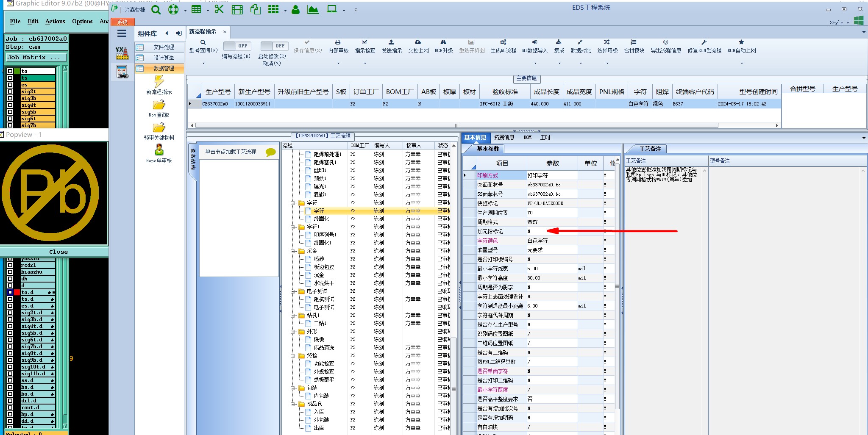Click the YX factory icon in sidebar
Image resolution: width=868 pixels, height=435 pixels.
click(122, 53)
